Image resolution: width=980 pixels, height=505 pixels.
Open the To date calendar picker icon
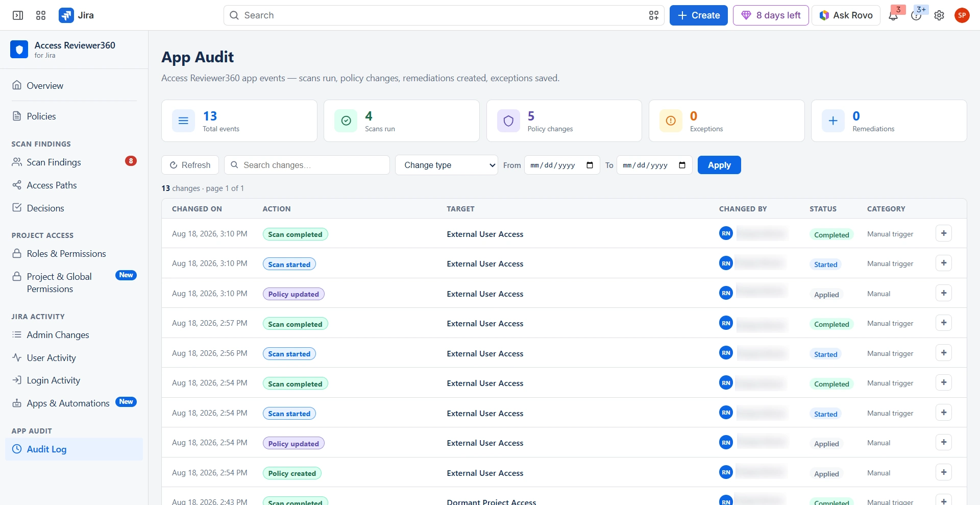click(x=682, y=165)
